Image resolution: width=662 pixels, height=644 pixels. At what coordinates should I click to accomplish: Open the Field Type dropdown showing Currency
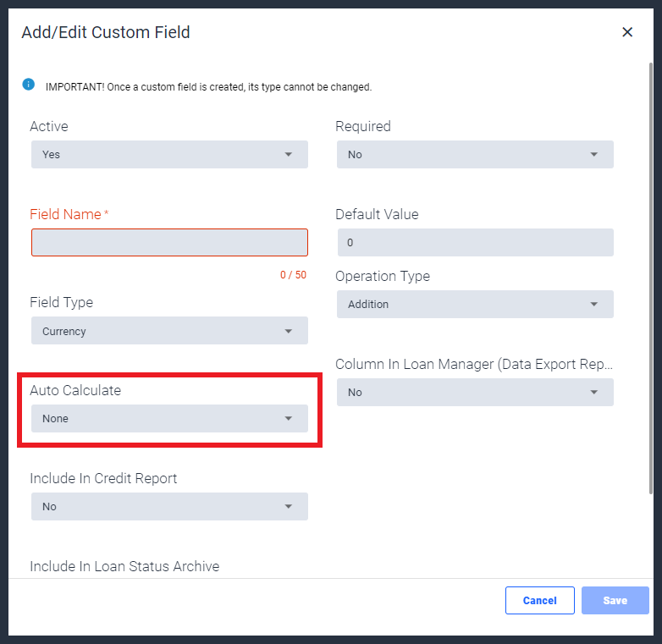point(169,331)
